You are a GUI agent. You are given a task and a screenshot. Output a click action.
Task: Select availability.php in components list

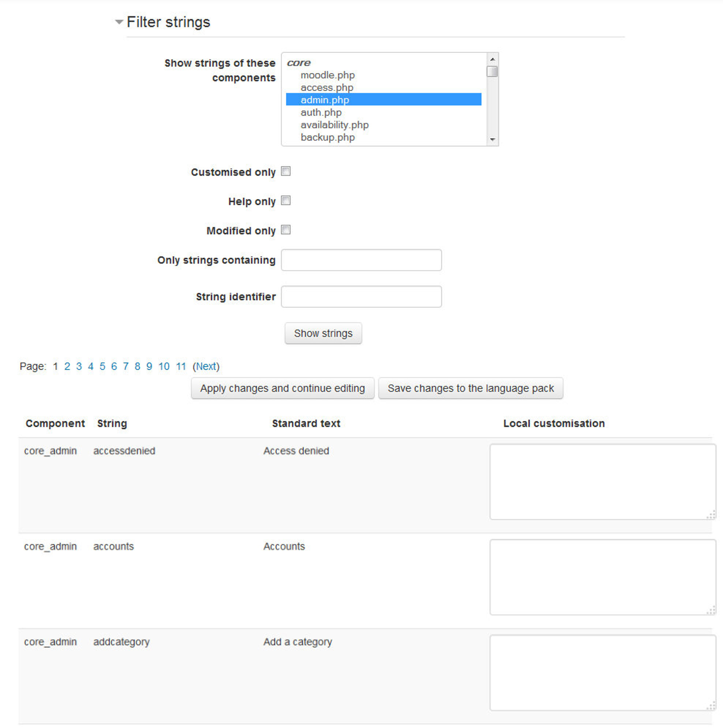click(334, 125)
